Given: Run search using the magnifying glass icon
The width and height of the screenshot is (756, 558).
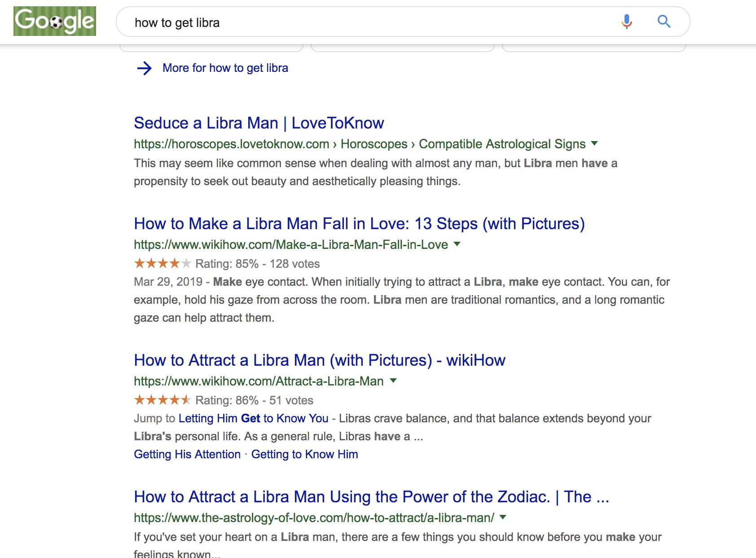Looking at the screenshot, I should pyautogui.click(x=664, y=21).
